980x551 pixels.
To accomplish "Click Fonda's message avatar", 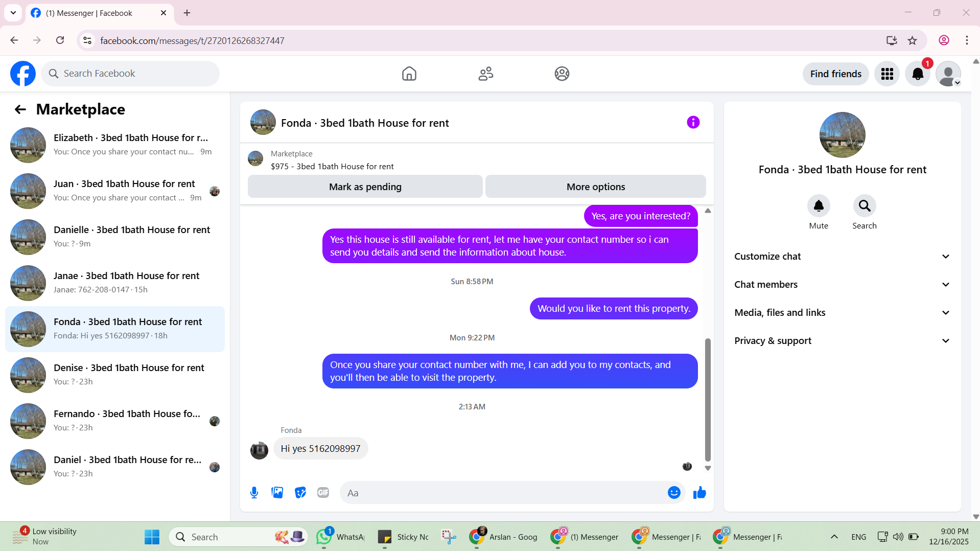I will tap(259, 450).
